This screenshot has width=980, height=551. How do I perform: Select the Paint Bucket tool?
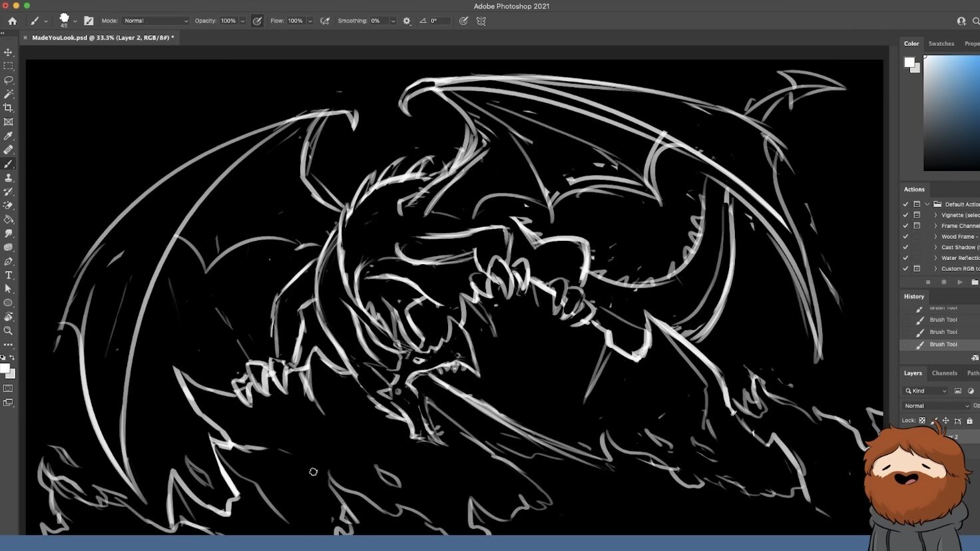[x=8, y=220]
